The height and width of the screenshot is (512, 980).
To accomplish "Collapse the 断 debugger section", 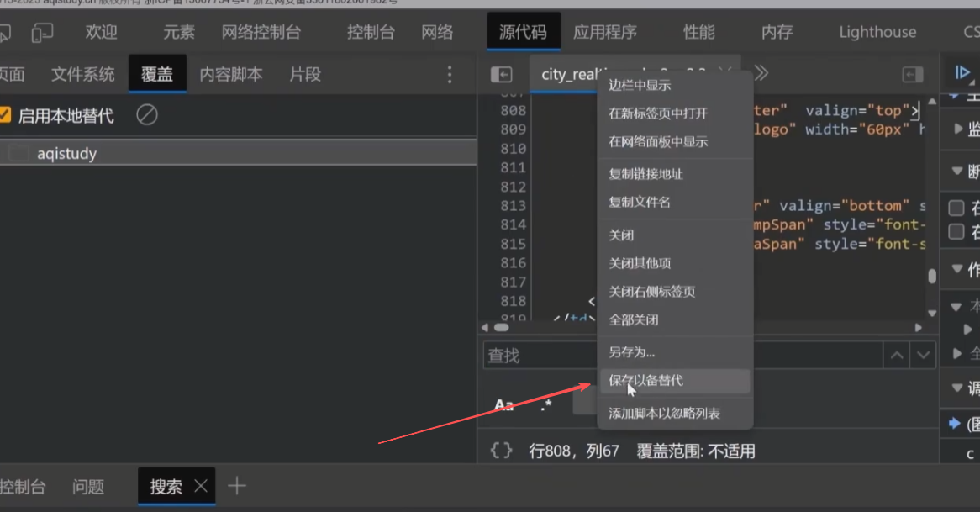I will 956,171.
